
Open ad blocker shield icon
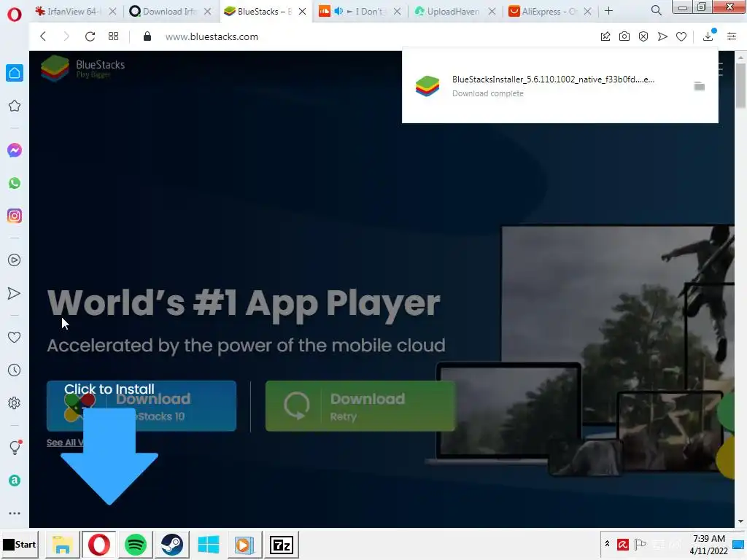[643, 36]
